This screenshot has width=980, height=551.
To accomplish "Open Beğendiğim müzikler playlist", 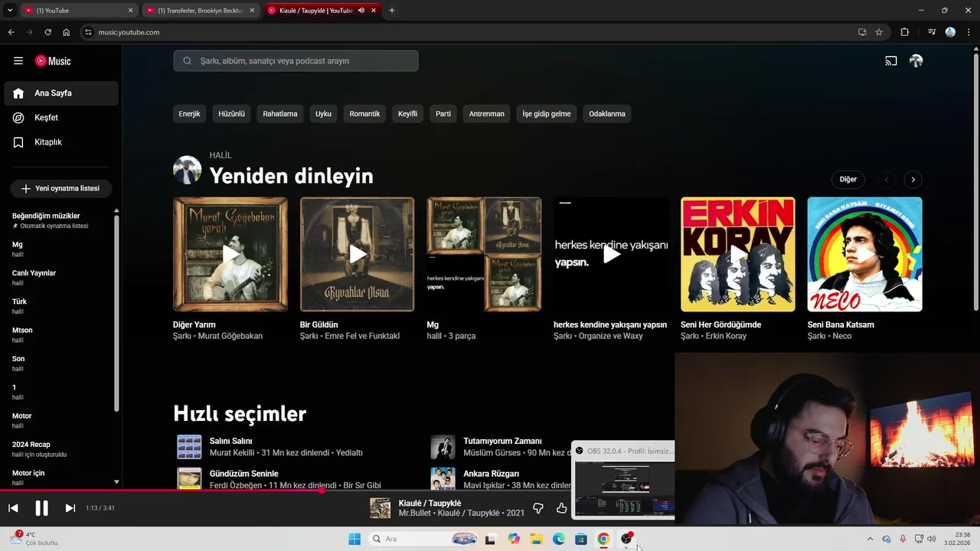I will [x=60, y=220].
